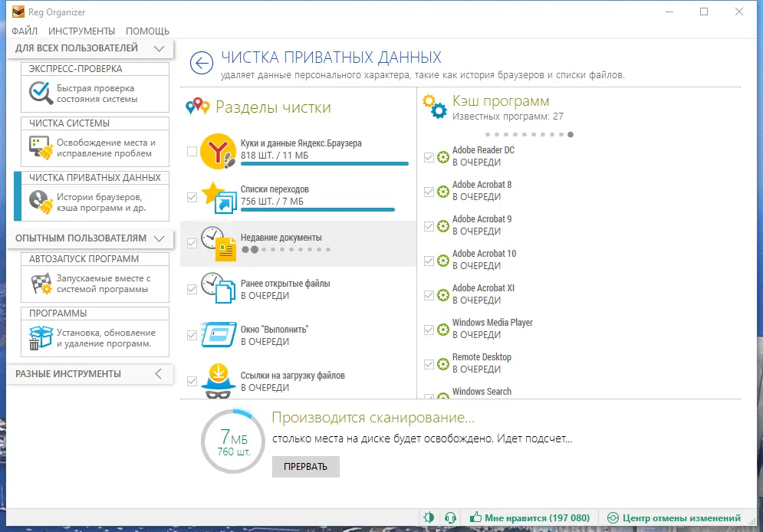Enable the Yandex Browser cookies checkbox
The width and height of the screenshot is (763, 532).
192,151
